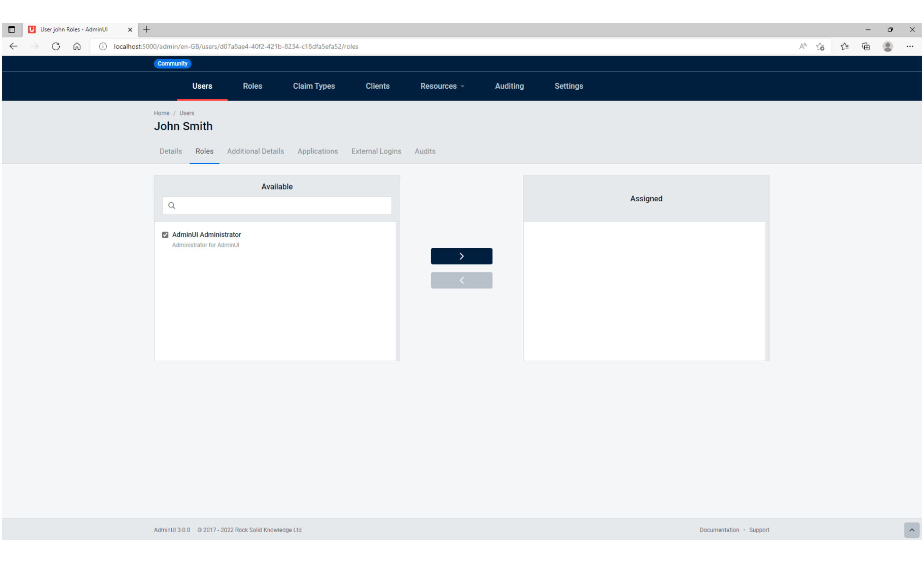Go to the Roles navigation item
Image resolution: width=924 pixels, height=563 pixels.
coord(252,86)
